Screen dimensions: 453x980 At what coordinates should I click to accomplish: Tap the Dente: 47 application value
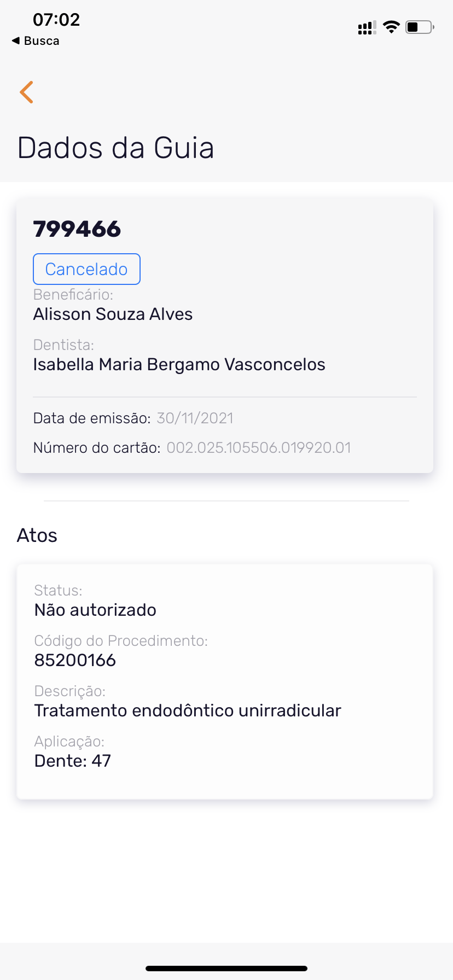point(73,761)
